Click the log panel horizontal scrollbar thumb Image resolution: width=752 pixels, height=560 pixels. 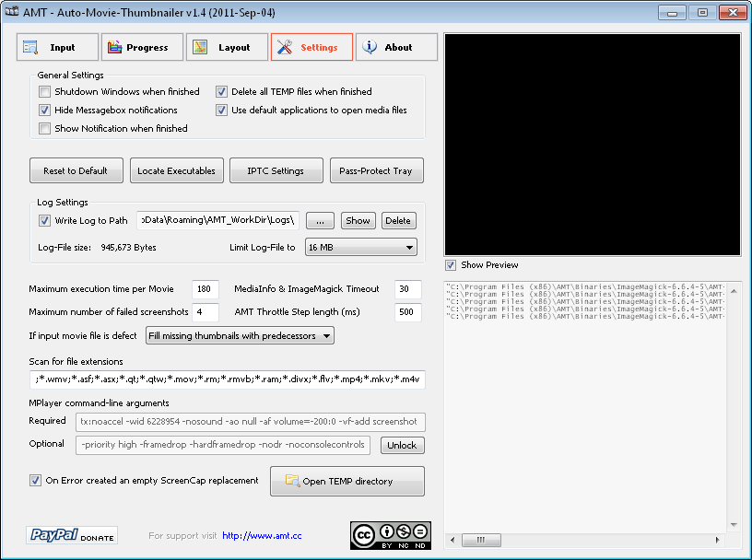[x=481, y=540]
